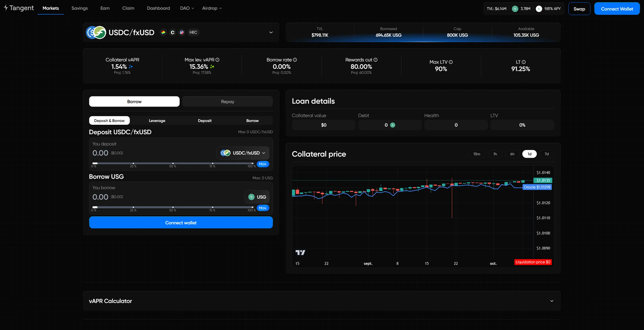Open the DAO dropdown menu
The width and height of the screenshot is (644, 330).
pos(187,8)
